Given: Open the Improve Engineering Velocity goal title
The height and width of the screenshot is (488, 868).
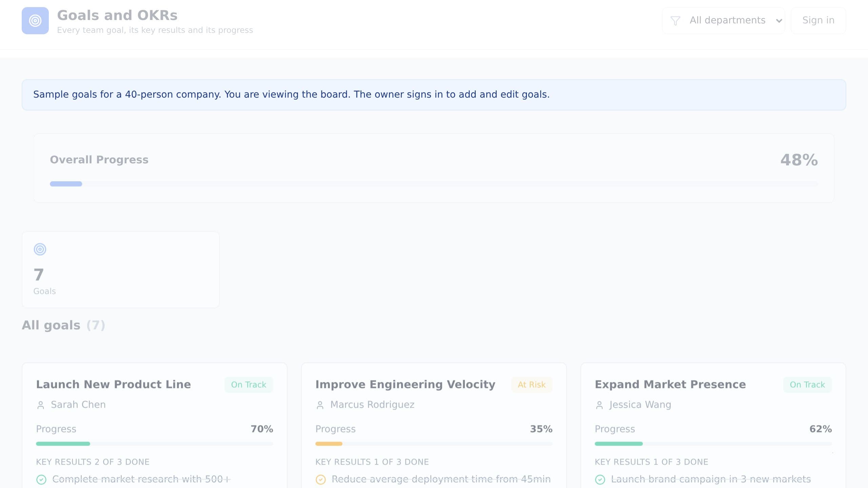Looking at the screenshot, I should [405, 384].
